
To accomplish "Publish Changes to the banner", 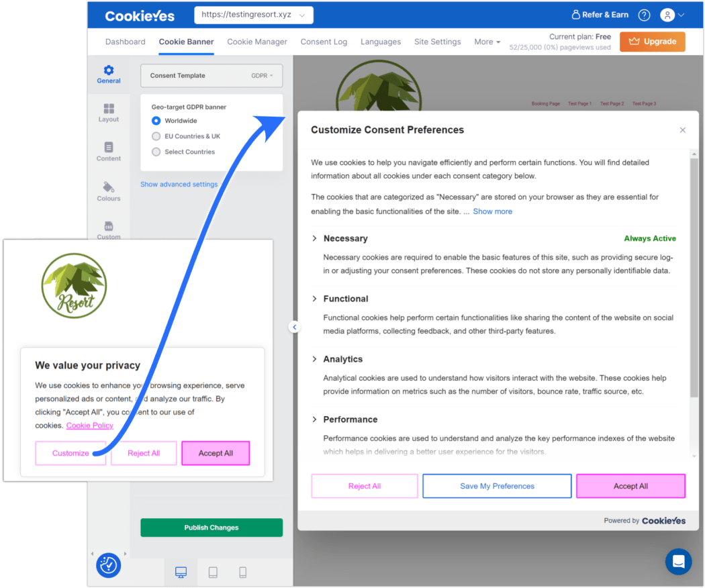I will coord(211,528).
